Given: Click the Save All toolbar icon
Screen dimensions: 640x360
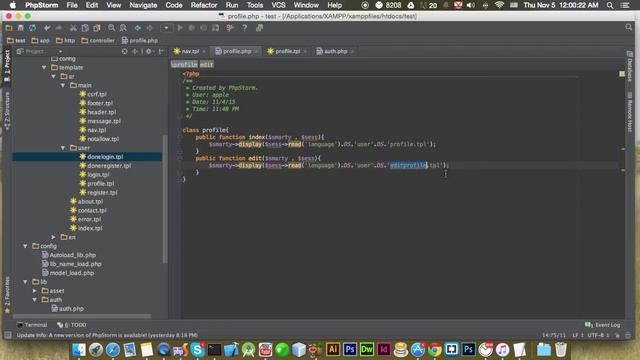Looking at the screenshot, I should click(x=20, y=28).
